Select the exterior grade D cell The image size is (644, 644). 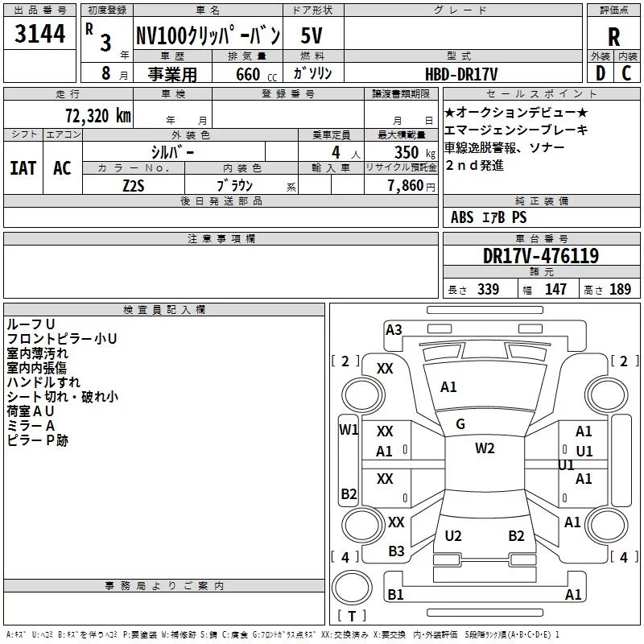[601, 73]
